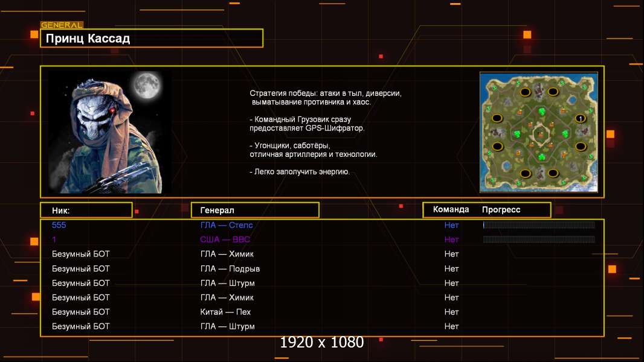Click the orange GENERAL label tag
The height and width of the screenshot is (362, 644).
click(62, 25)
